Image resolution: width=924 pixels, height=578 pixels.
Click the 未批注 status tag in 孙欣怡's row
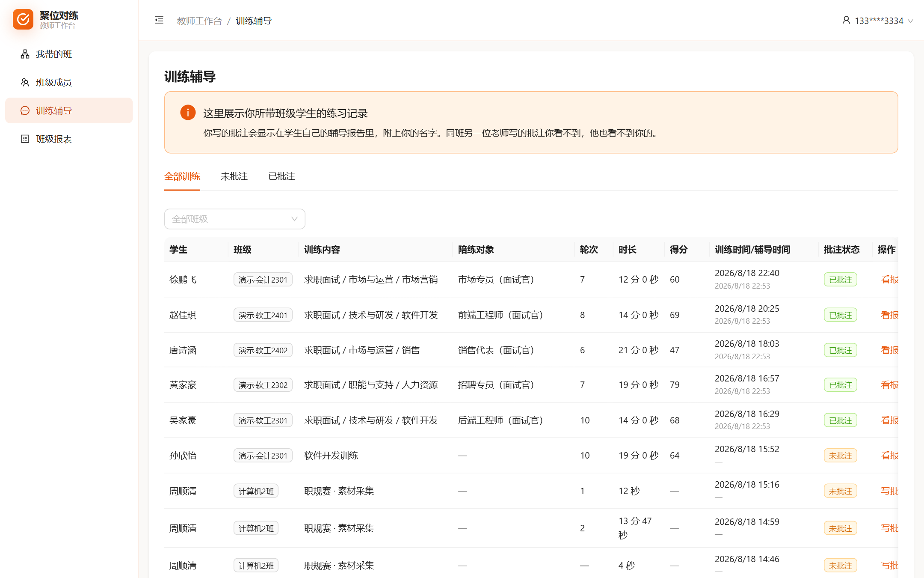coord(841,456)
